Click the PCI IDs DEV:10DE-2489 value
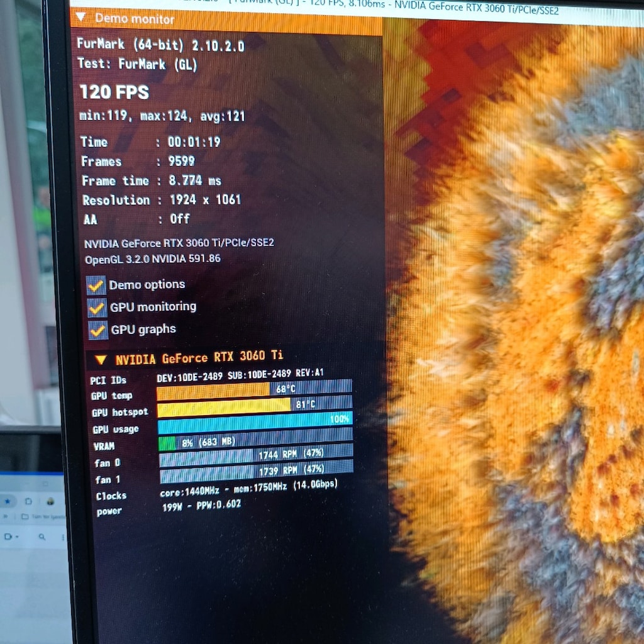 pyautogui.click(x=240, y=375)
